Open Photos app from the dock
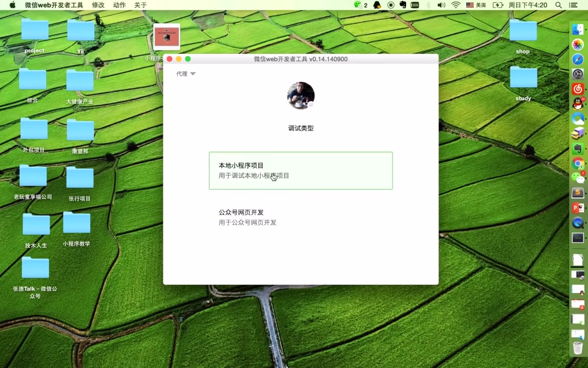The image size is (588, 368). tap(578, 44)
